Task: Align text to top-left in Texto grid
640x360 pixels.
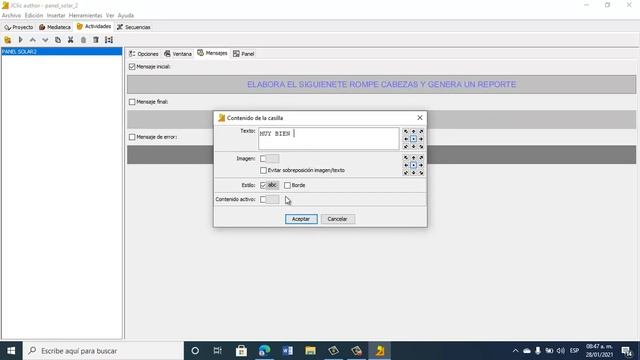Action: [406, 131]
